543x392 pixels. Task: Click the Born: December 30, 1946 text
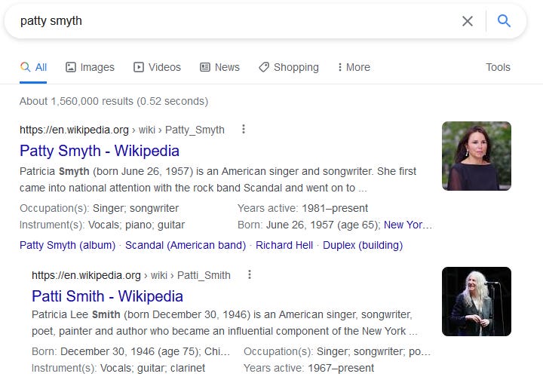[x=131, y=351]
